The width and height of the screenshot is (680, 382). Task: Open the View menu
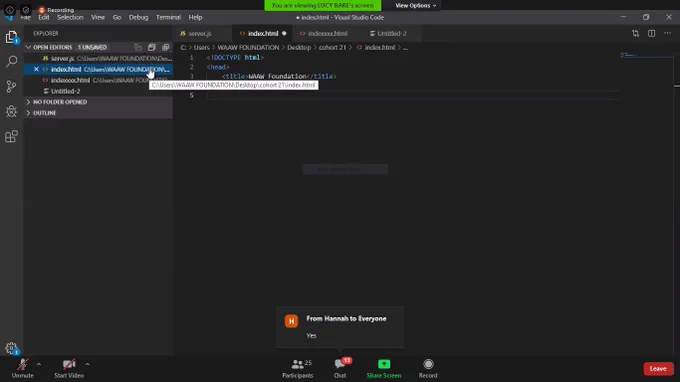98,17
